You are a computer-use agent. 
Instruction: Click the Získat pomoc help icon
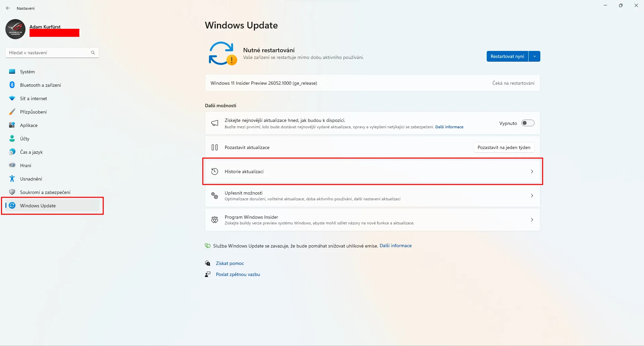pos(208,263)
